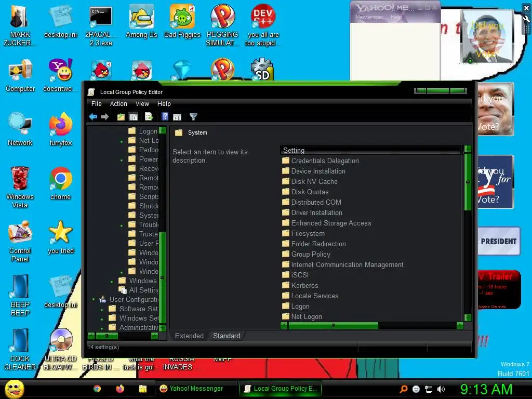The height and width of the screenshot is (399, 532).
Task: Click the Back arrow in Group Policy toolbar
Action: [x=93, y=117]
